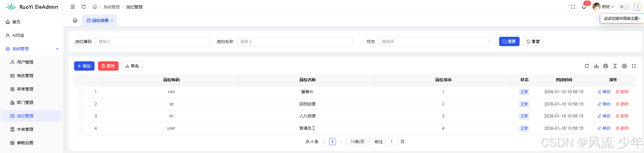Click the RuoYi EleAdmin logo

pos(32,7)
